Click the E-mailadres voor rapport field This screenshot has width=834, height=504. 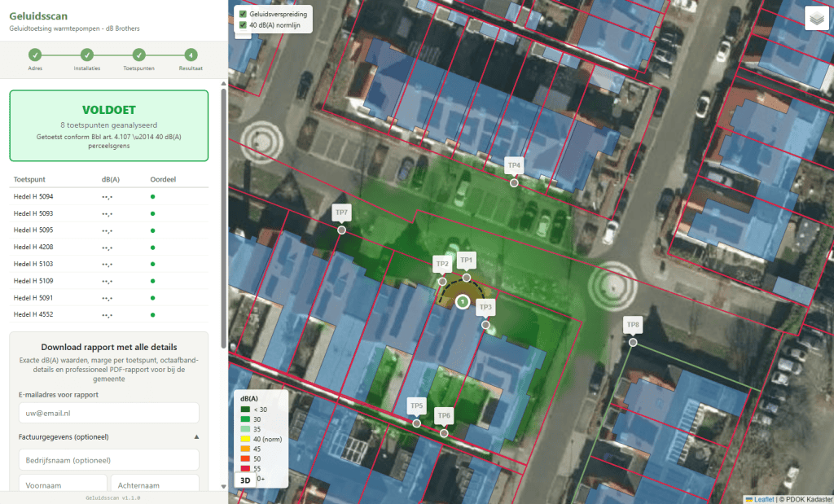[108, 413]
